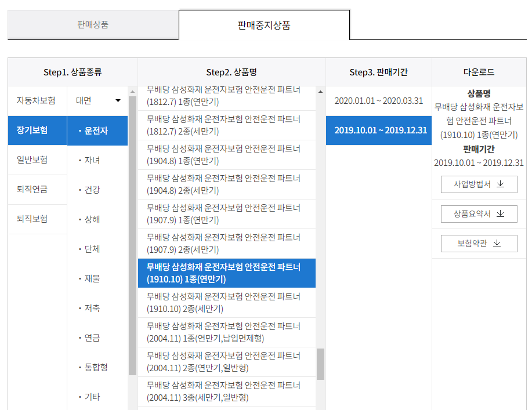Select product (1910.10) 1종(연만기)

(x=227, y=273)
